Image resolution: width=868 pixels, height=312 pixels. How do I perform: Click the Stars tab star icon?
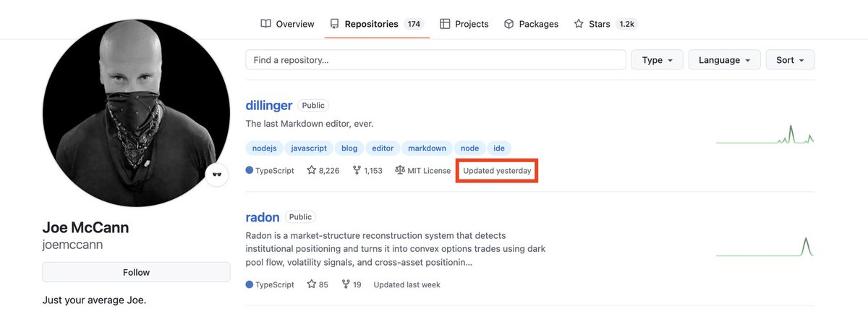point(579,24)
